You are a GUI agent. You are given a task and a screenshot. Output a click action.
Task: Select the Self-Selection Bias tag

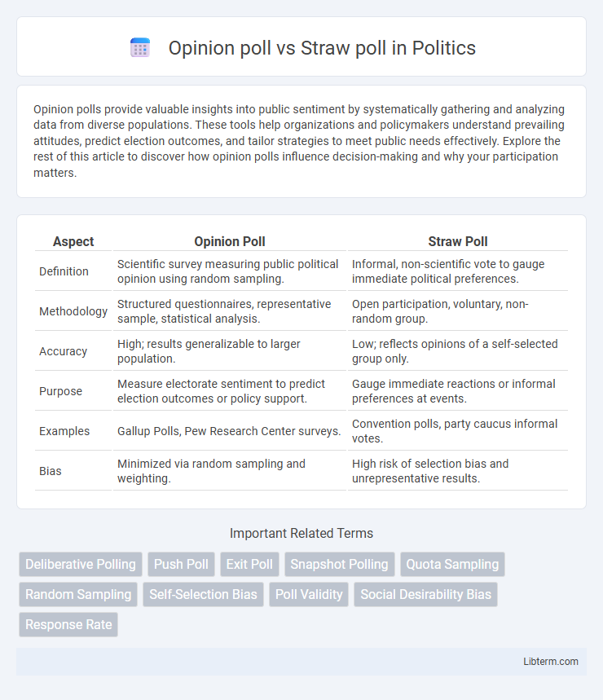203,595
